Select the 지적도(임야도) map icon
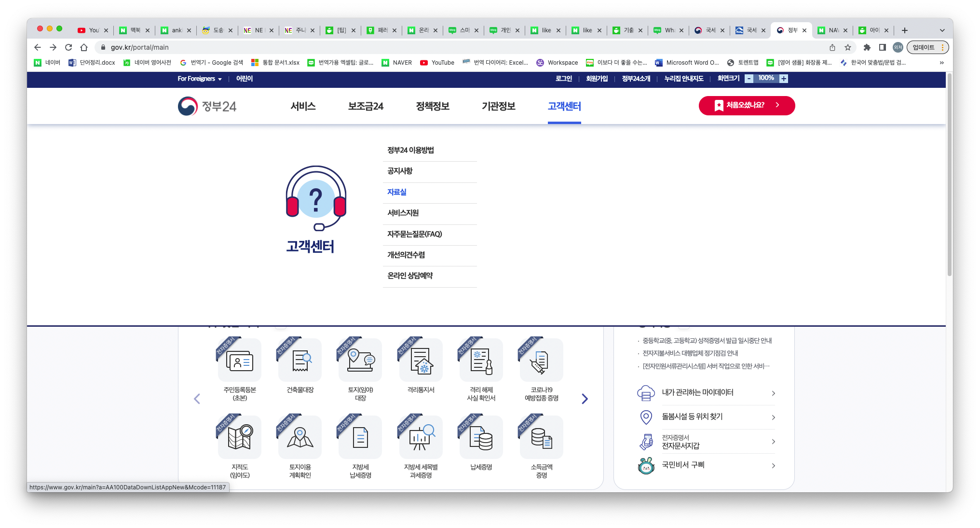The width and height of the screenshot is (980, 528). 240,437
